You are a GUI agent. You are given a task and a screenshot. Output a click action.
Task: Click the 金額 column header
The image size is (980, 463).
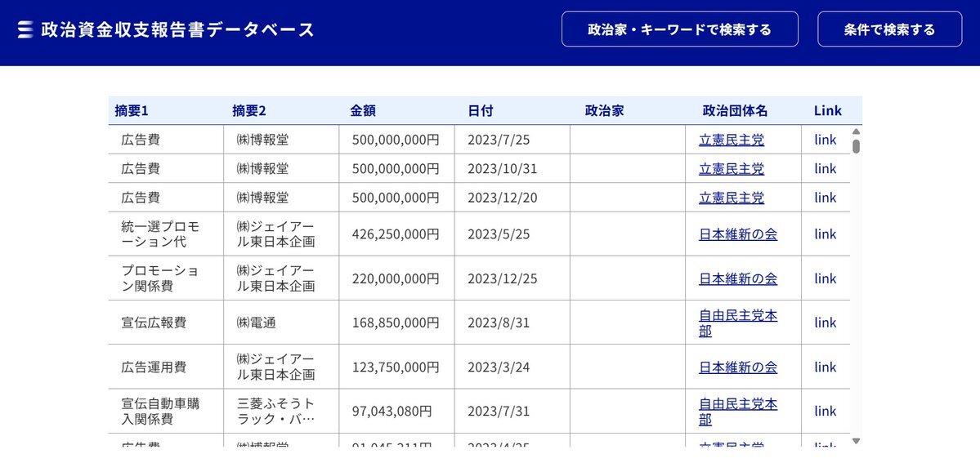(x=363, y=110)
